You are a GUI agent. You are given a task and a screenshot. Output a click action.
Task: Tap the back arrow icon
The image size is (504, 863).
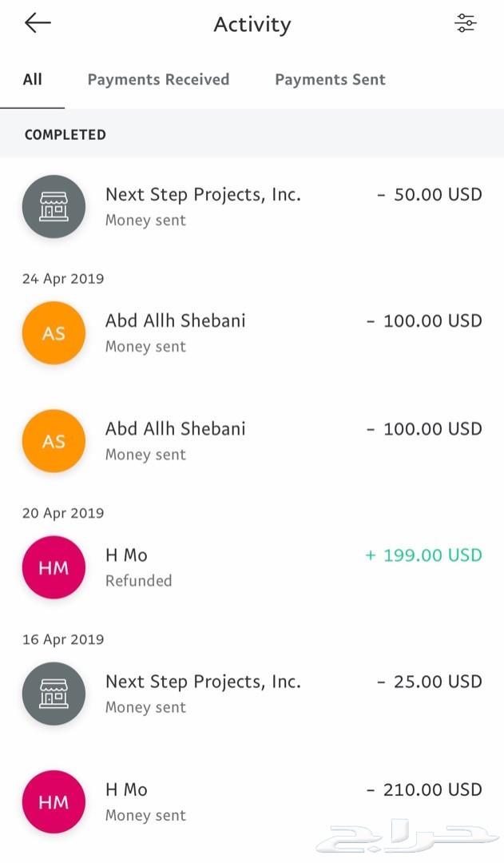point(38,23)
